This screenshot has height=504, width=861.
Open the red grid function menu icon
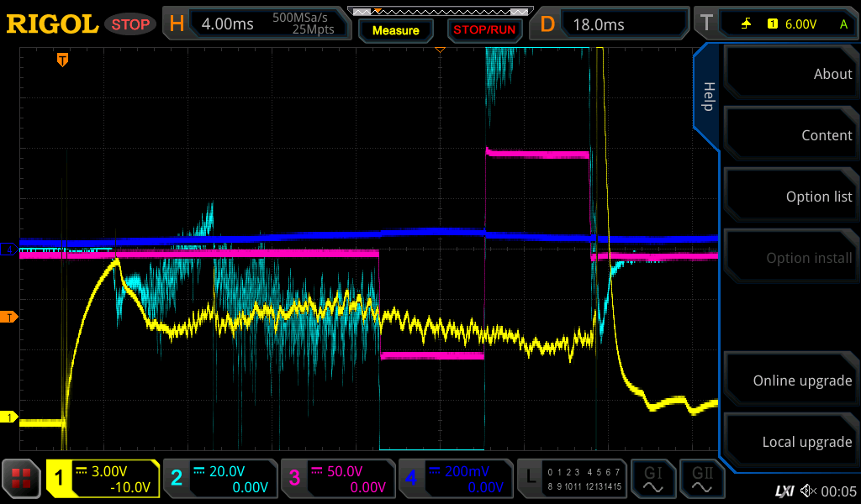pyautogui.click(x=22, y=479)
